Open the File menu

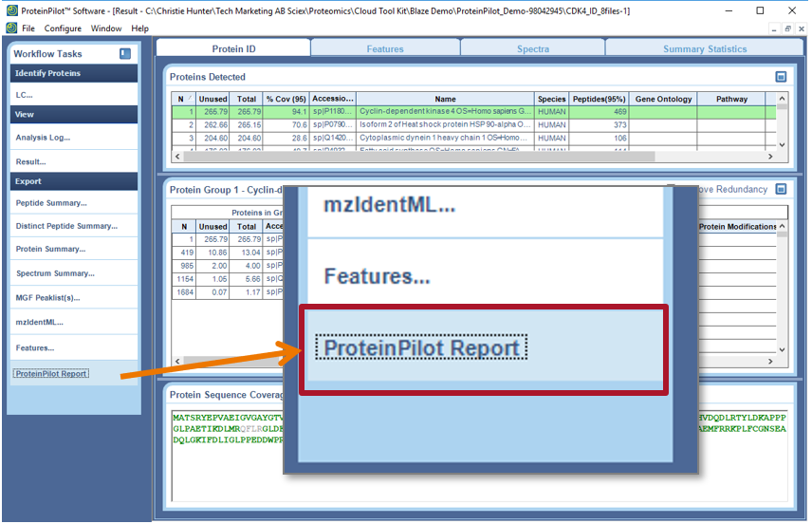pyautogui.click(x=28, y=28)
